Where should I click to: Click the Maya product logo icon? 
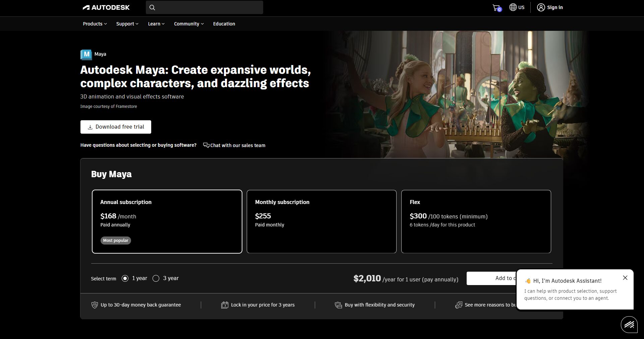click(x=86, y=54)
